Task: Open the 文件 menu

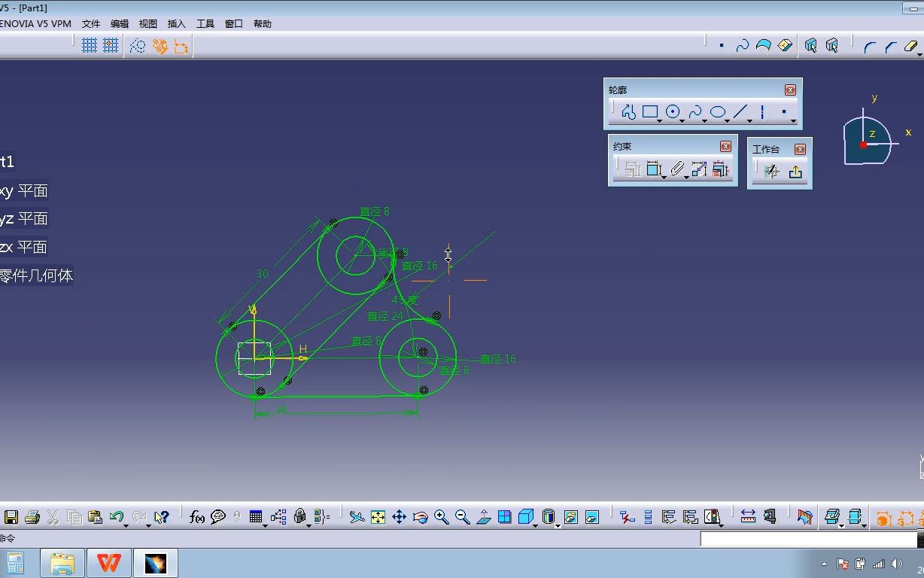Action: 91,24
